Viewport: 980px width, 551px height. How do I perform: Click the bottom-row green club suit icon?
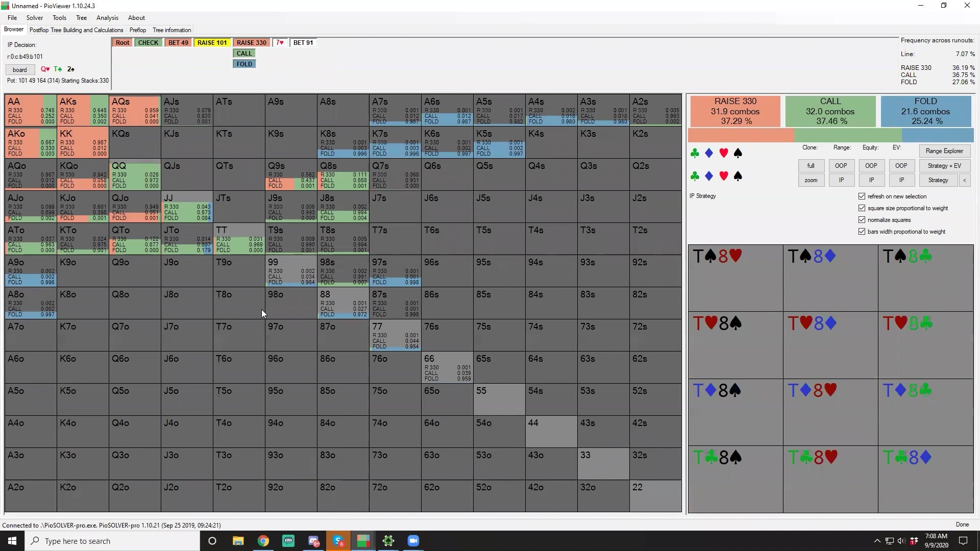(695, 176)
